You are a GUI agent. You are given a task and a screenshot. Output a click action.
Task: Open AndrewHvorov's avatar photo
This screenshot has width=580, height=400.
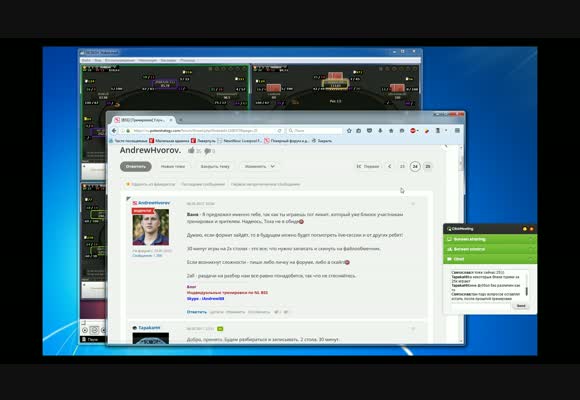click(x=151, y=227)
